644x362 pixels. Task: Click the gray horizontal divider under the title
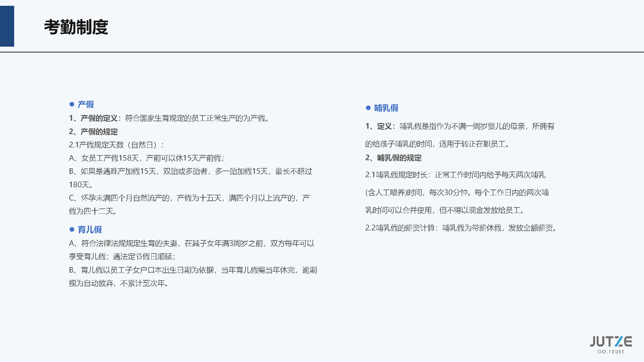click(322, 52)
